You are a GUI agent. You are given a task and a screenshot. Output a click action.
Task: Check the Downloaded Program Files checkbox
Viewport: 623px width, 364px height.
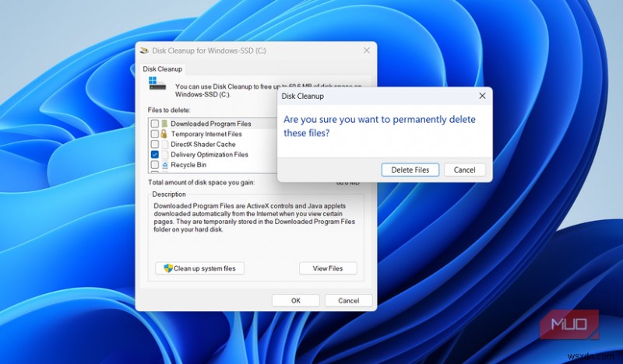click(155, 124)
